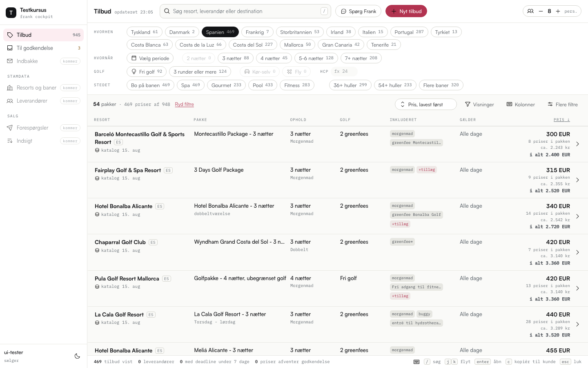Open Fairplay Golf & Spa row chevron
The image size is (588, 368).
pyautogui.click(x=577, y=180)
